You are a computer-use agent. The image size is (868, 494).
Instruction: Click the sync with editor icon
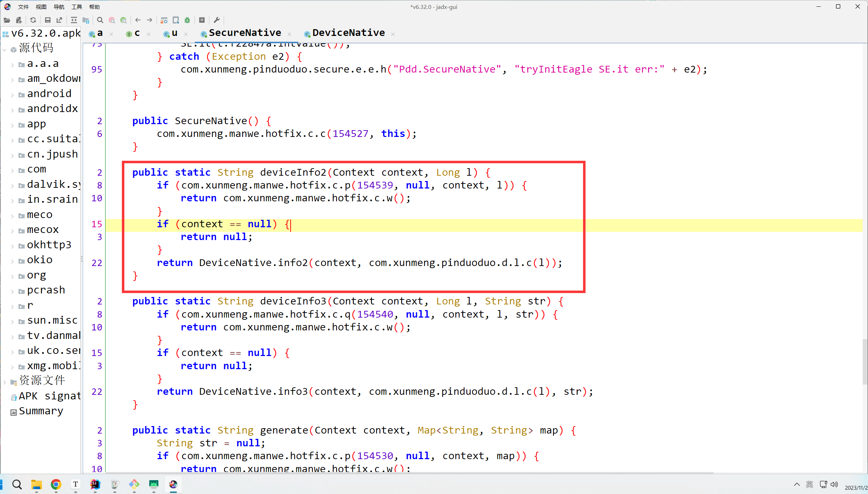[74, 20]
